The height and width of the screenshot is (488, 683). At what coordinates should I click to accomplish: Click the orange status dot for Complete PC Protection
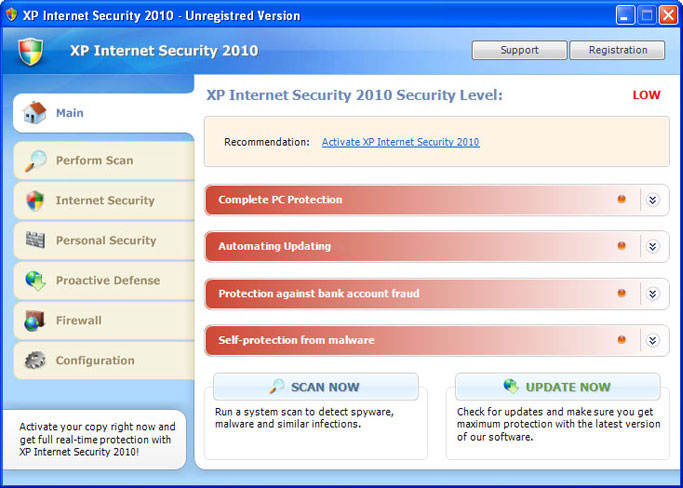pos(621,199)
